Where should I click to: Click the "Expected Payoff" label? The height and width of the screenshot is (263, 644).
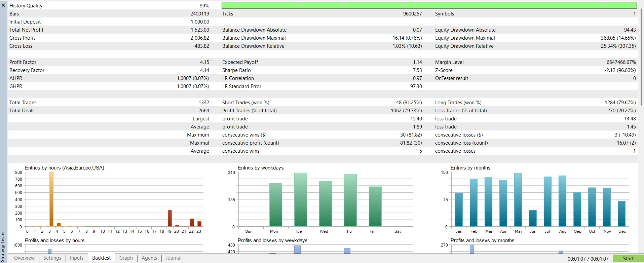240,62
